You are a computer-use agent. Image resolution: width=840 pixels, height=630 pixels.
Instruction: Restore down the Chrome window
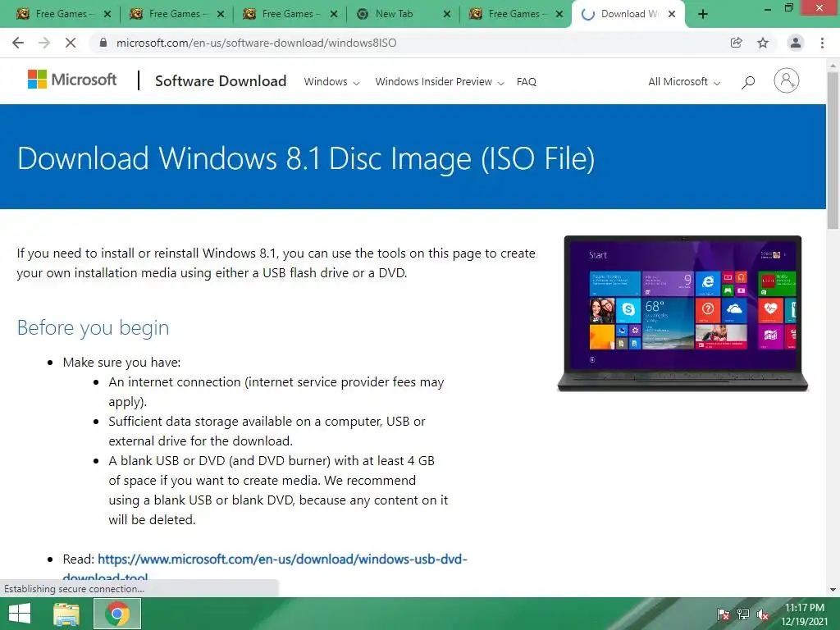click(789, 8)
